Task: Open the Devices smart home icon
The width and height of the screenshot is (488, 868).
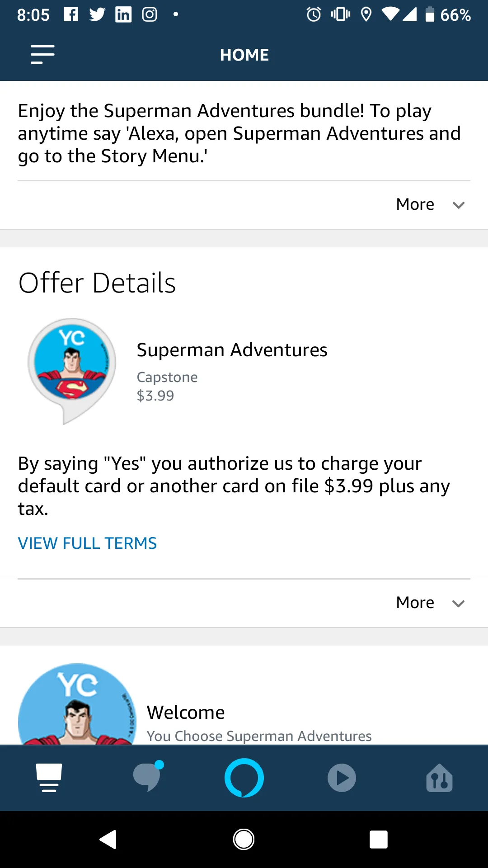Action: [439, 778]
